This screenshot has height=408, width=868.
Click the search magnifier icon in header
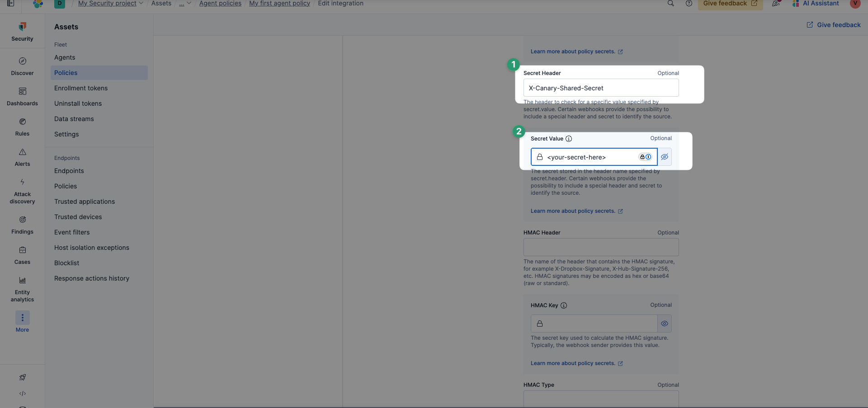click(670, 4)
